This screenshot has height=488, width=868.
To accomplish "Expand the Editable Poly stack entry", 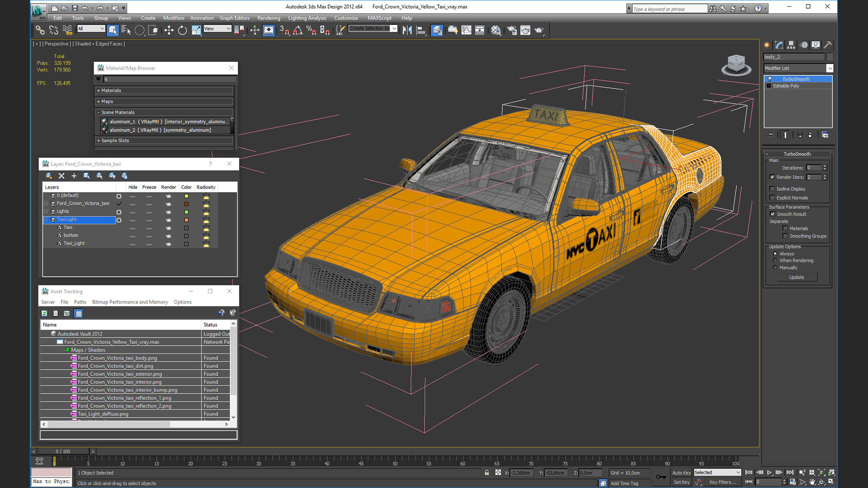I will 769,86.
